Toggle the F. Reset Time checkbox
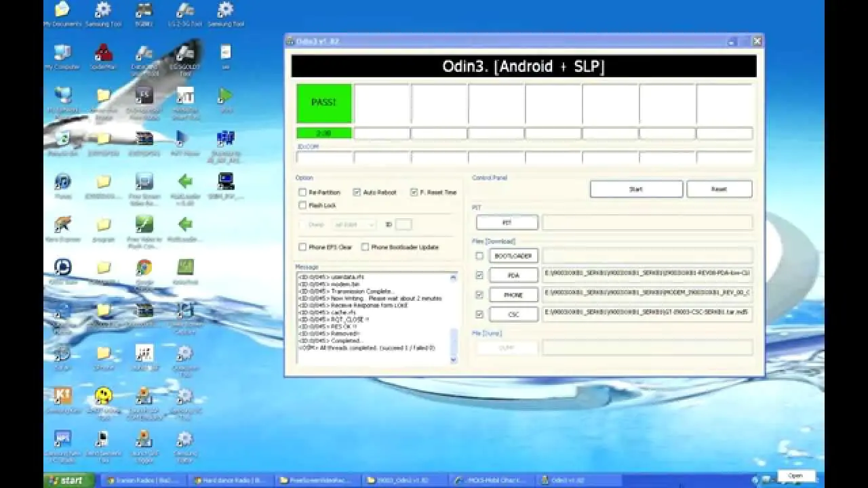The image size is (868, 488). click(x=414, y=192)
